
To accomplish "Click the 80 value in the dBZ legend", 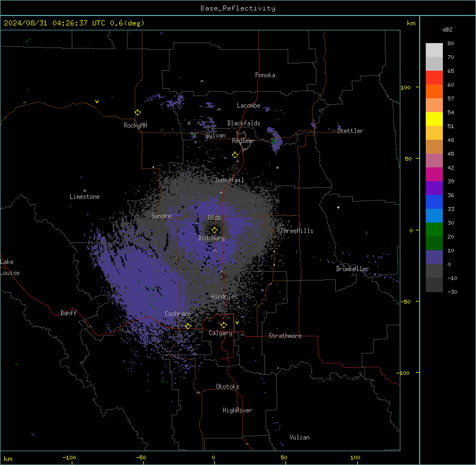I will click(451, 44).
